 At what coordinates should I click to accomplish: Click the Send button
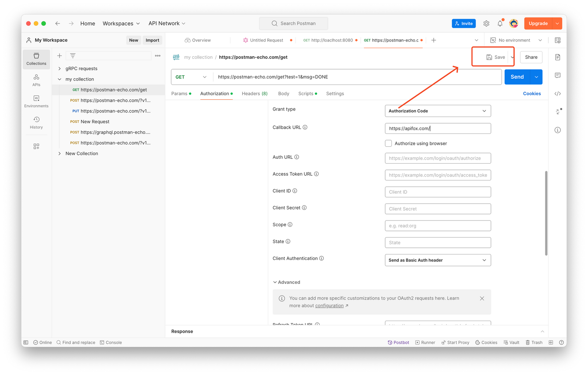[517, 77]
